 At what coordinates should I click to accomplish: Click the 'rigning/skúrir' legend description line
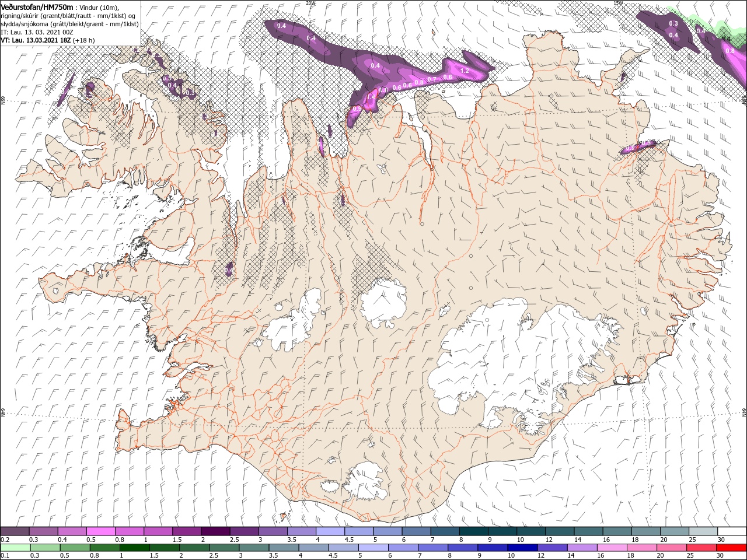69,15
